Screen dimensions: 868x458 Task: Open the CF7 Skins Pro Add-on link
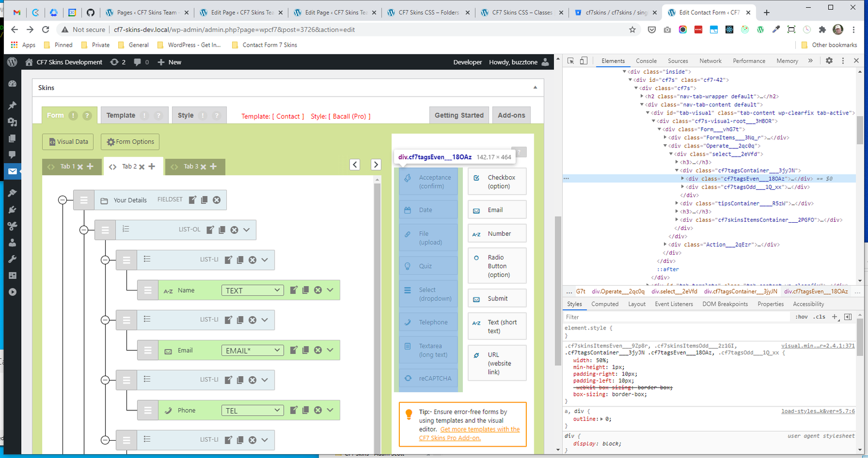(x=450, y=438)
